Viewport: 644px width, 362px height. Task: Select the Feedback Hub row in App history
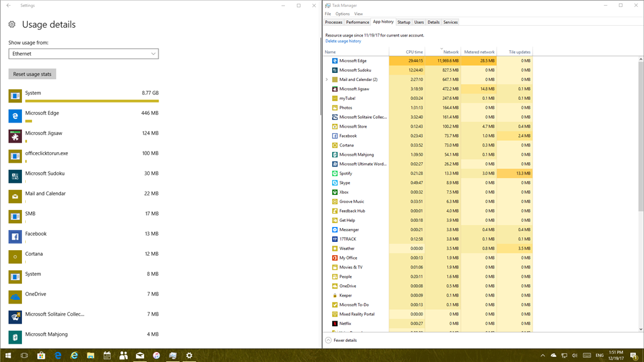(428, 211)
